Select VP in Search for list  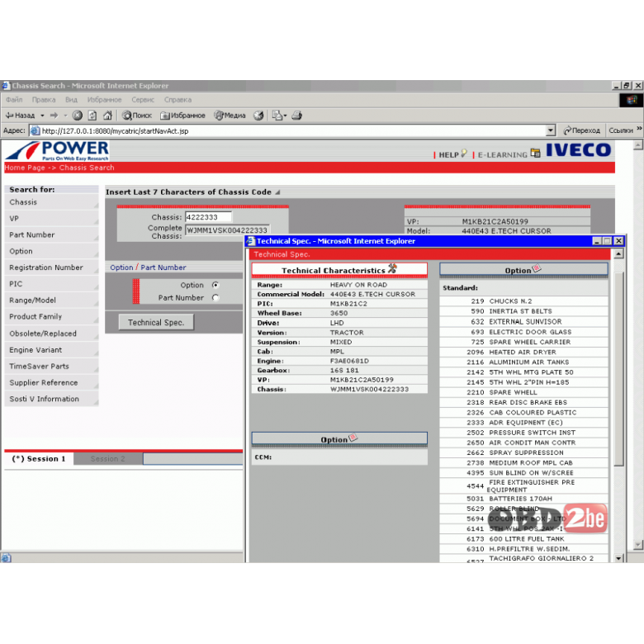52,219
